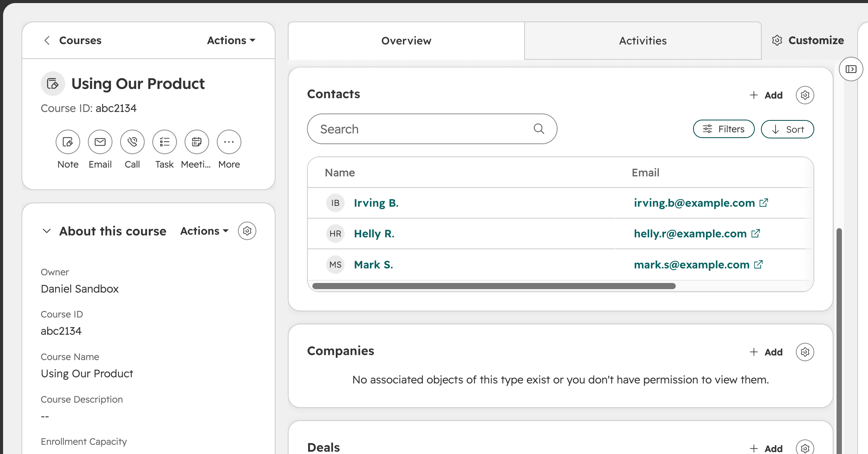The width and height of the screenshot is (868, 454).
Task: Click the Contacts table horizontal scrollbar
Action: [x=494, y=286]
